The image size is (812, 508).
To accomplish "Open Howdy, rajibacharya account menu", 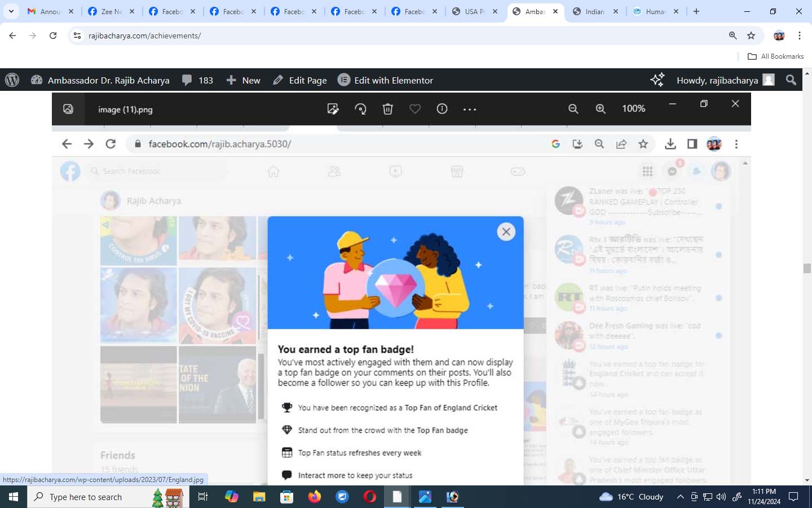I will pos(726,80).
